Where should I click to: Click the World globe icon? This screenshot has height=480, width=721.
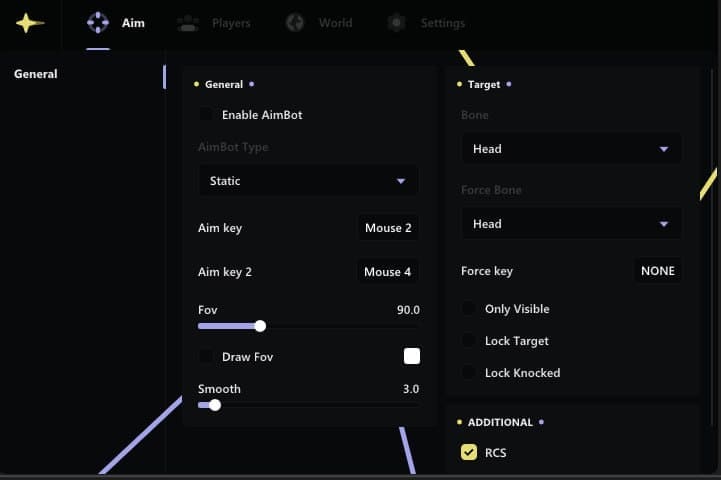click(294, 23)
